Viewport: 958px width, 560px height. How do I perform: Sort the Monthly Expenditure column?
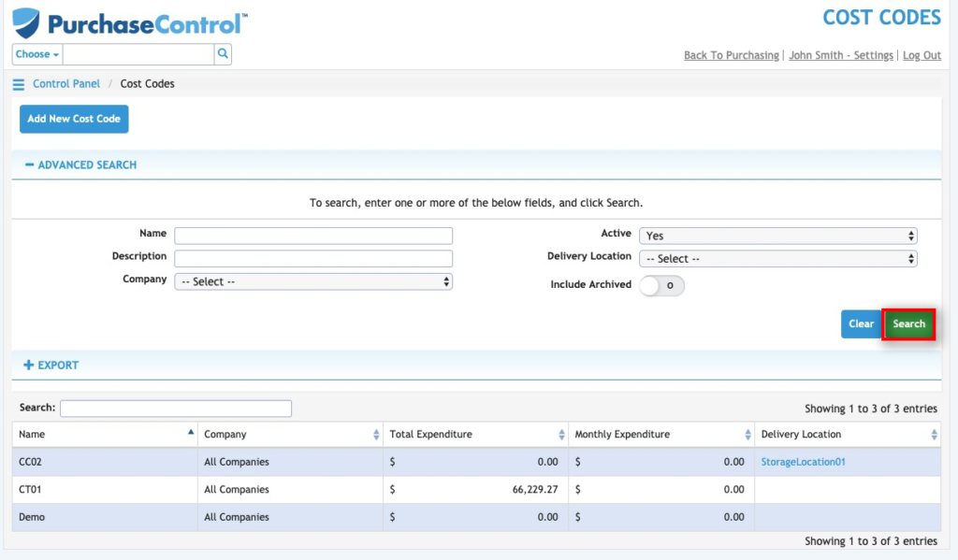coord(748,434)
